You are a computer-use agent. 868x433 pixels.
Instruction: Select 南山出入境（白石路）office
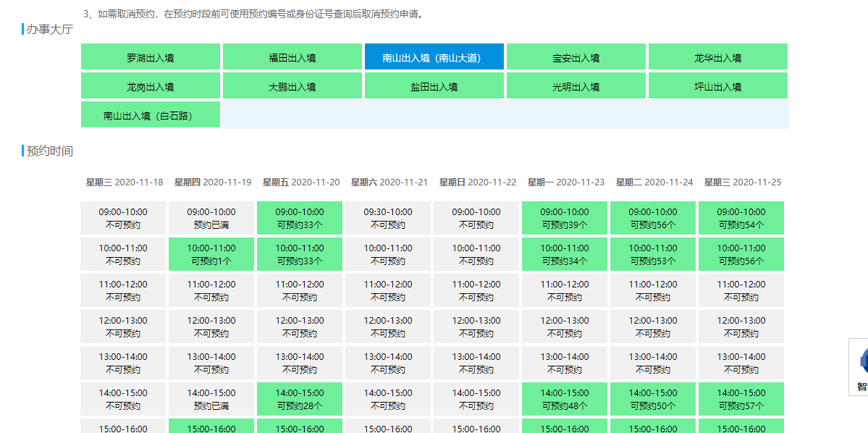pos(150,114)
